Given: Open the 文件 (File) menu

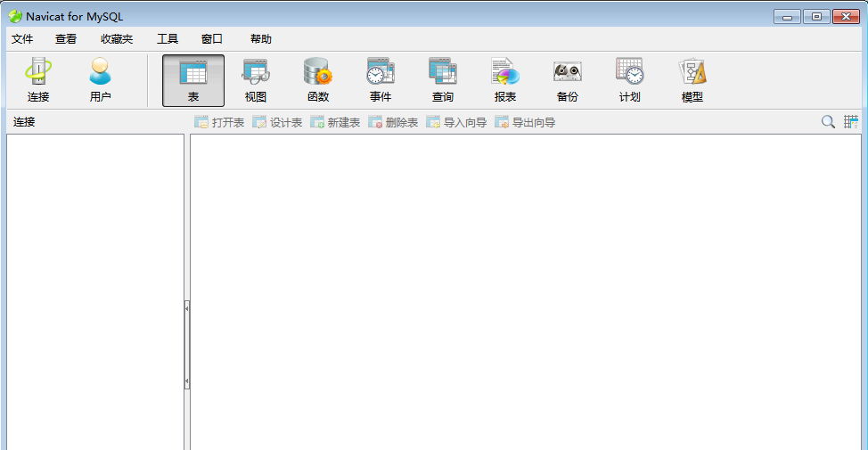Looking at the screenshot, I should pos(22,39).
